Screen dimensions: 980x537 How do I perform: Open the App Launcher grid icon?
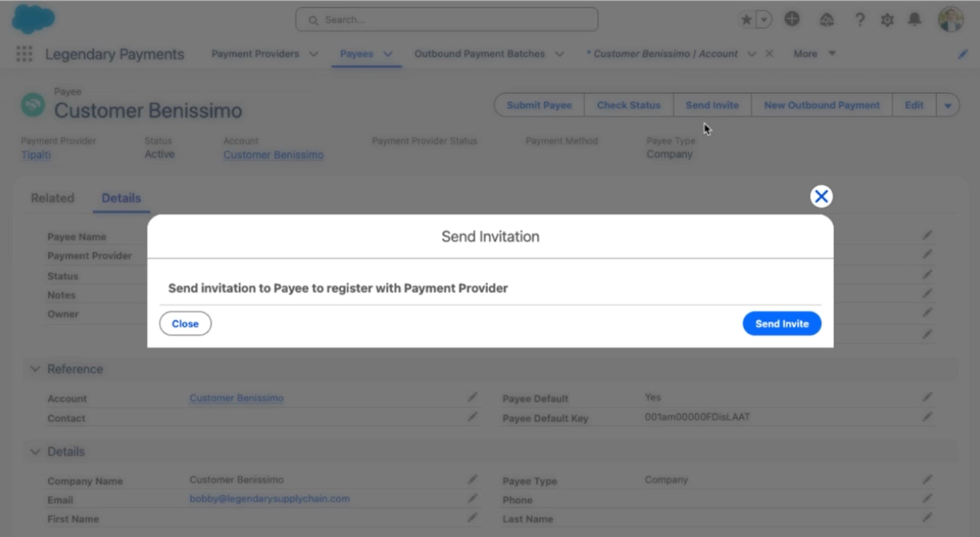(x=24, y=54)
